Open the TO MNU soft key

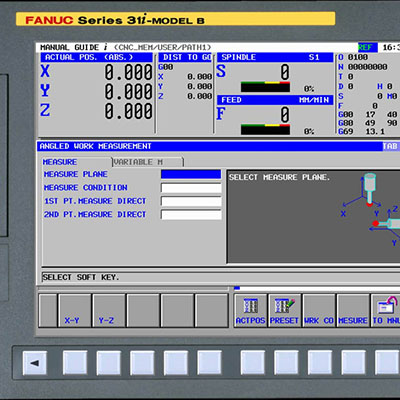pyautogui.click(x=386, y=310)
